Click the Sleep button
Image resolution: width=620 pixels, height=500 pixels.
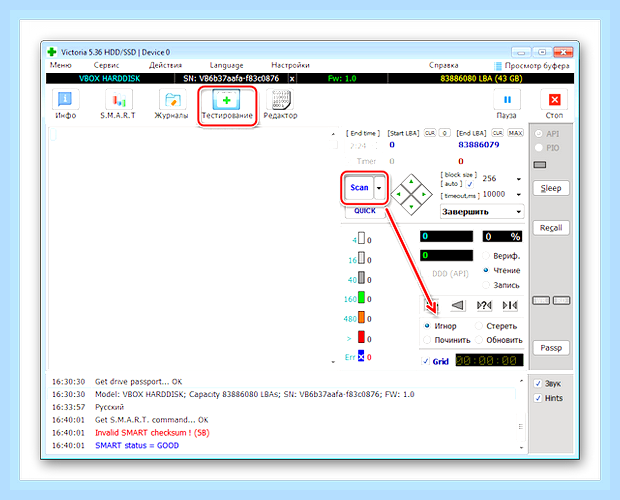[551, 188]
